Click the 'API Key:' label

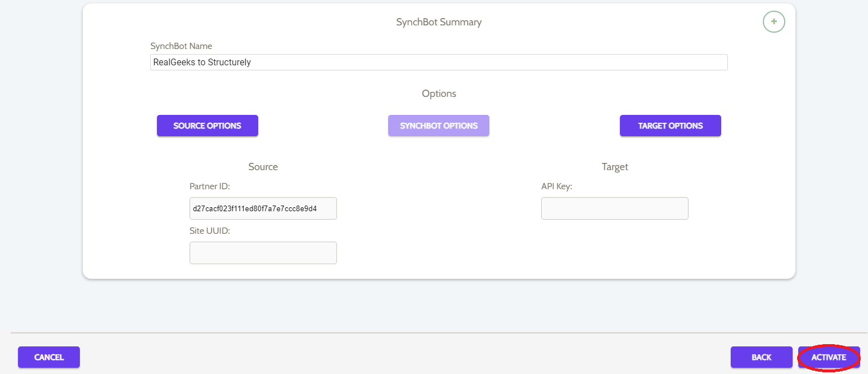[x=556, y=186]
